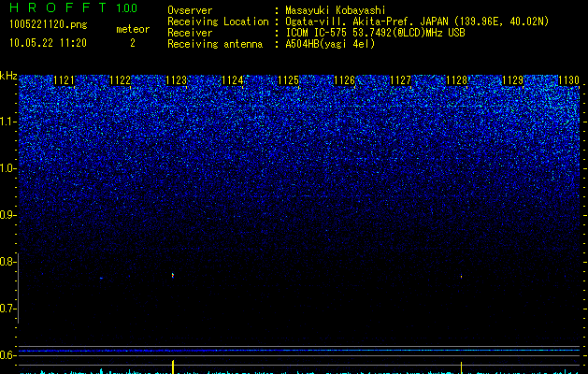
Task: Click the 'Receiving antenna' label
Action: coord(215,44)
